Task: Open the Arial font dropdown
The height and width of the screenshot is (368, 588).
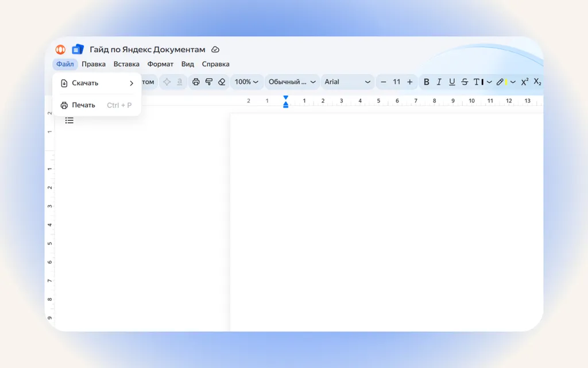Action: [347, 82]
